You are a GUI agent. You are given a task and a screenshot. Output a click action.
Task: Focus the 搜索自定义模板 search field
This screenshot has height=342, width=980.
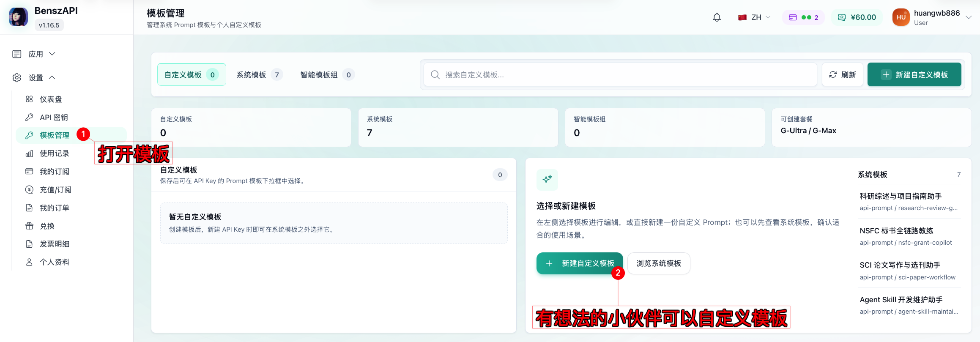(620, 75)
